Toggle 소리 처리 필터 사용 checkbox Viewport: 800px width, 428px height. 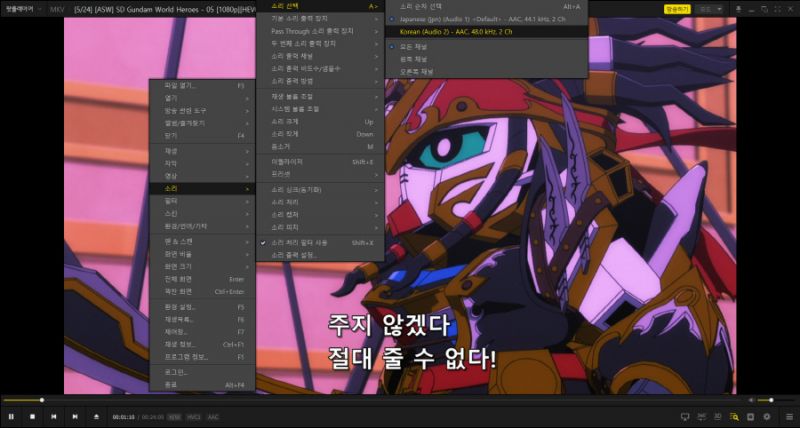click(310, 242)
